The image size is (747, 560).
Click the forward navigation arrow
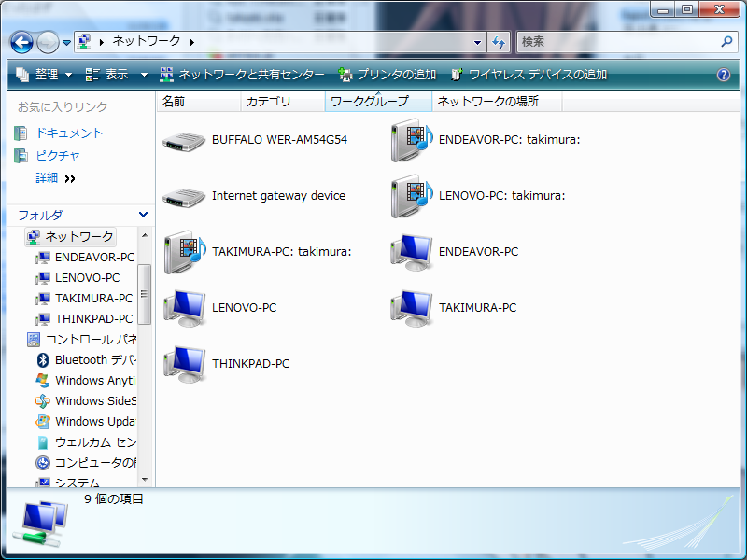[48, 42]
